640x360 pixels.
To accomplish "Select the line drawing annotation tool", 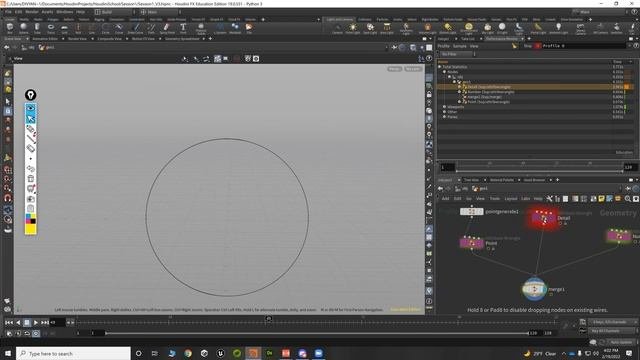I will [31, 138].
